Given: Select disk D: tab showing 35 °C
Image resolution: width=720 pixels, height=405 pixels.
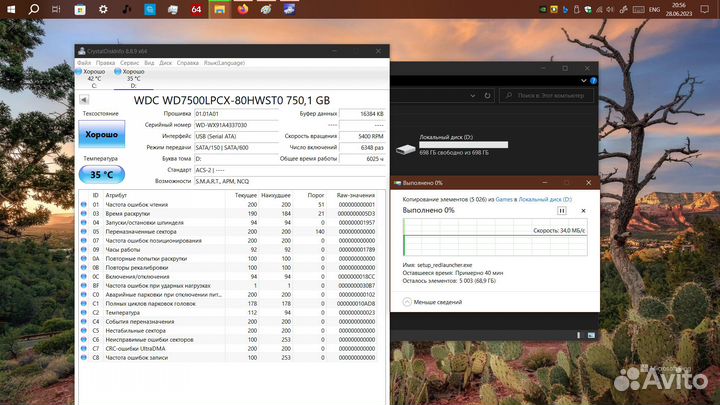Looking at the screenshot, I should point(133,78).
